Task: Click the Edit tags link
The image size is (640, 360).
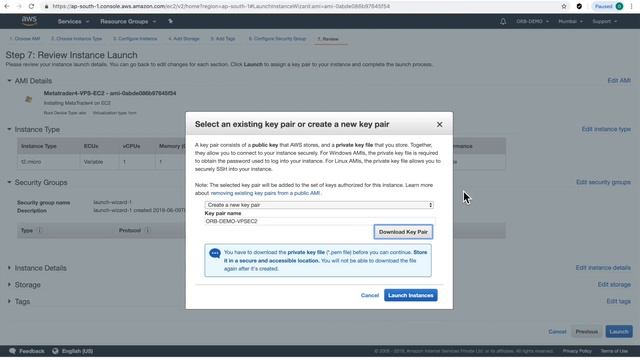Action: click(618, 301)
